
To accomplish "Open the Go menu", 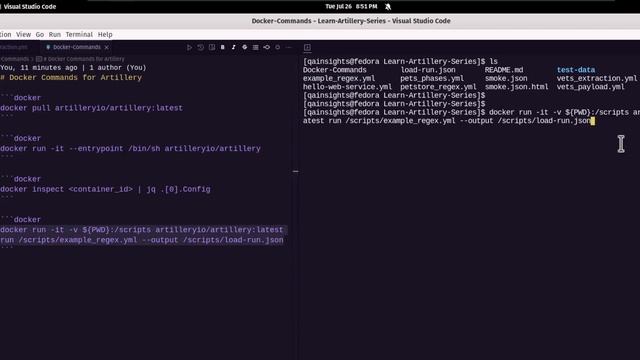I will pyautogui.click(x=40, y=35).
